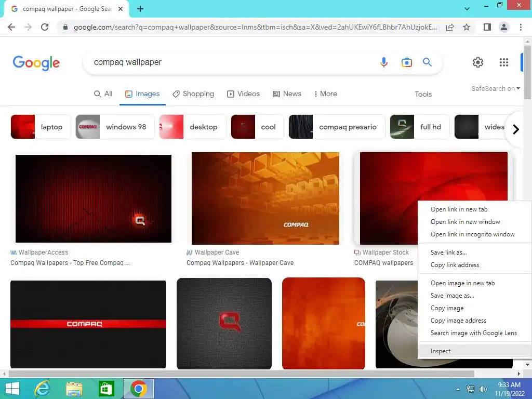This screenshot has height=399, width=532.
Task: Bookmark this page with the star icon
Action: point(467,27)
